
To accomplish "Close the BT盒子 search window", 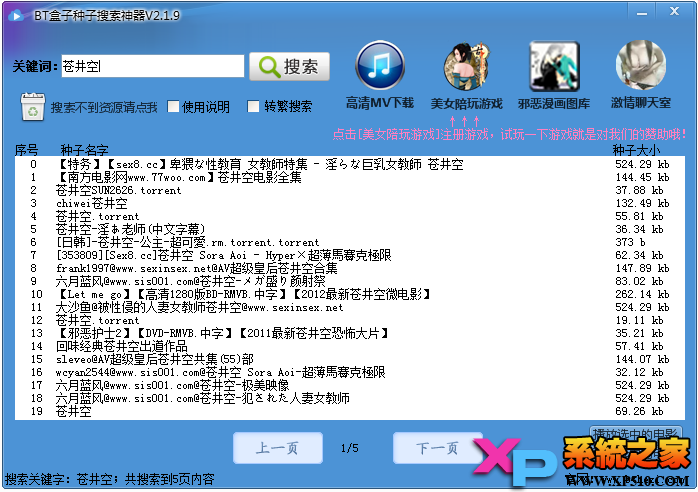I will 674,12.
